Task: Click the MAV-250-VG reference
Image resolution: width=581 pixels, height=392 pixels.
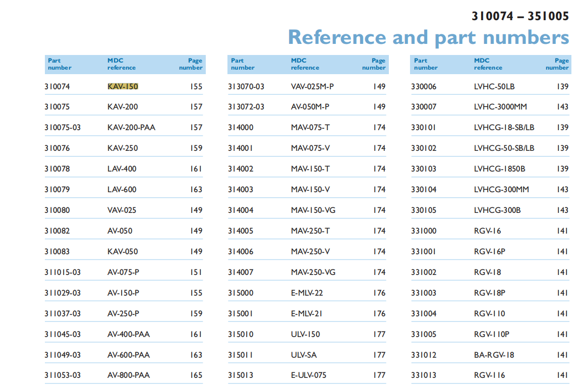Action: click(313, 272)
